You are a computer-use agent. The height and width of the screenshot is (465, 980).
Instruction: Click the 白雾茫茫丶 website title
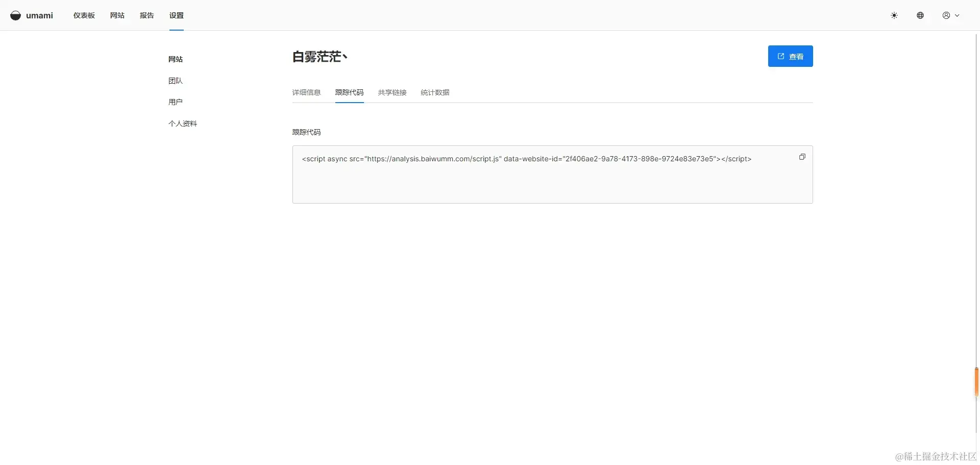[320, 57]
